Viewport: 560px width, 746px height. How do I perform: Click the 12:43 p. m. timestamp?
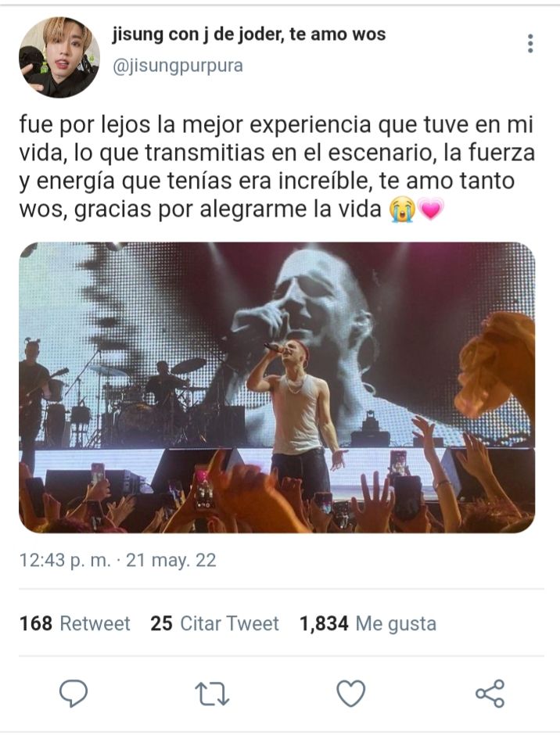65,560
